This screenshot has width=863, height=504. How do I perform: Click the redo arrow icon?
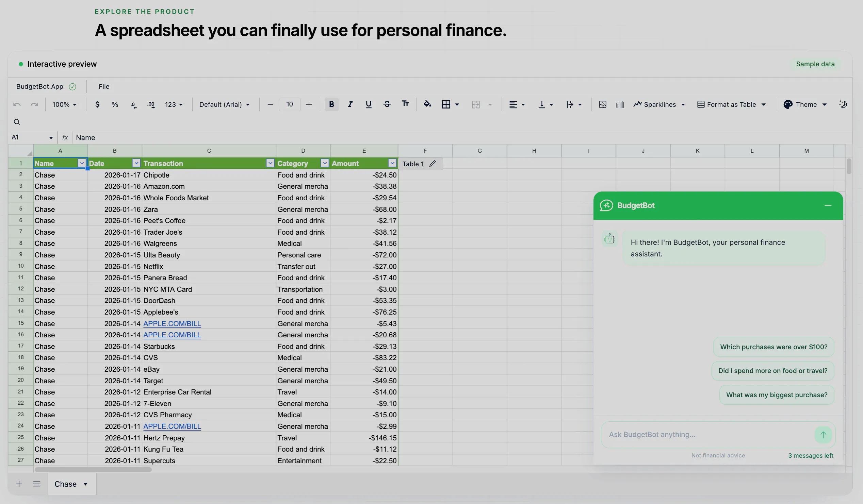tap(34, 104)
